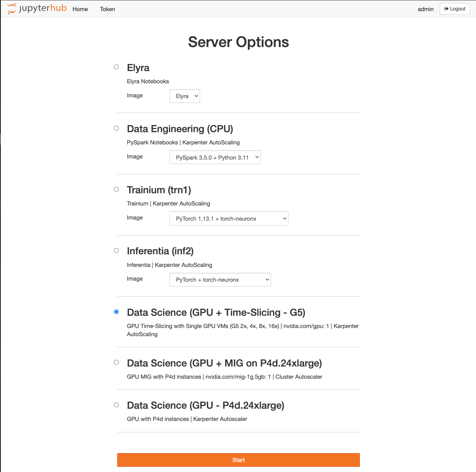This screenshot has width=476, height=472.
Task: Open the Elyra image dropdown
Action: pos(185,96)
